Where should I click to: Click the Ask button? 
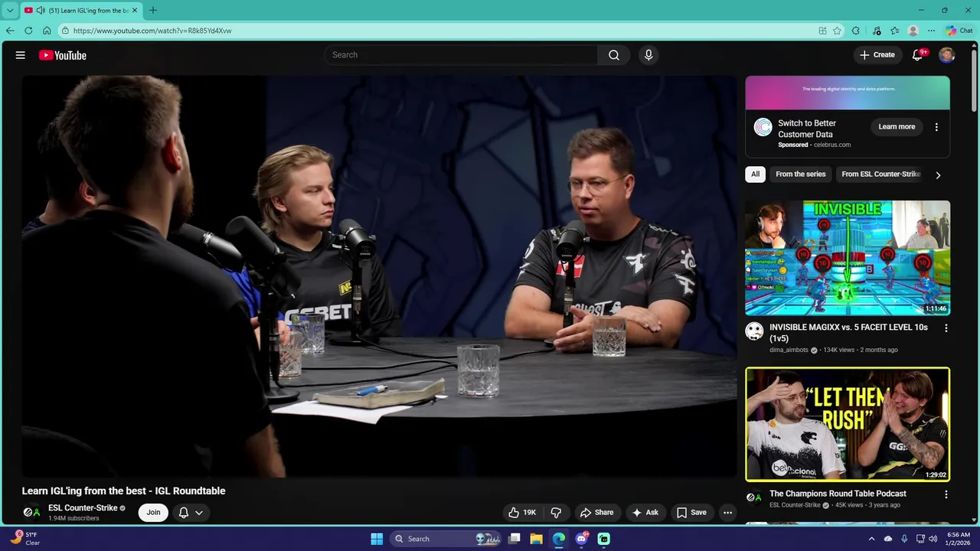point(645,513)
